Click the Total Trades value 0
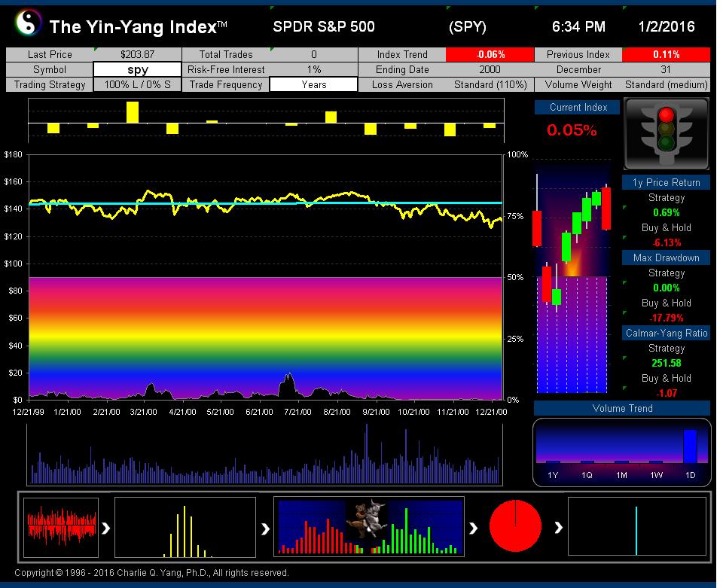 [313, 54]
